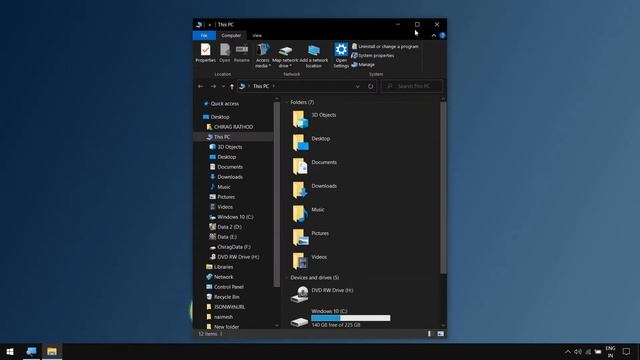Screen dimensions: 640x360
Task: Select JSONWINURL folder in the tree
Action: [x=225, y=307]
